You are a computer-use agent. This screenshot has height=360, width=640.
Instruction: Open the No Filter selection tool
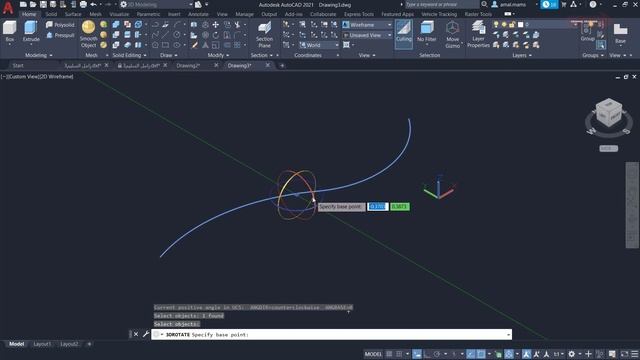(x=427, y=32)
